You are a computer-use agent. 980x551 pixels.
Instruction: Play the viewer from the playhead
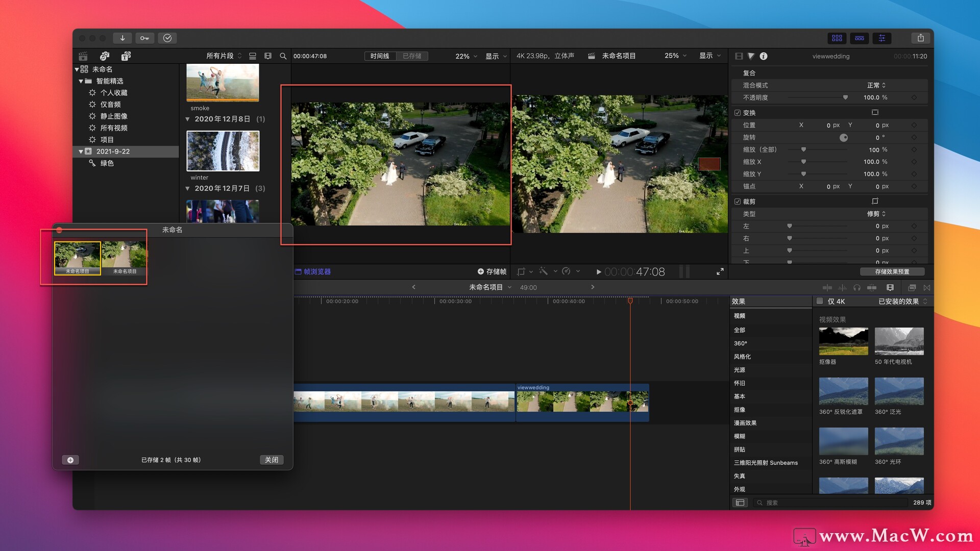(x=599, y=272)
